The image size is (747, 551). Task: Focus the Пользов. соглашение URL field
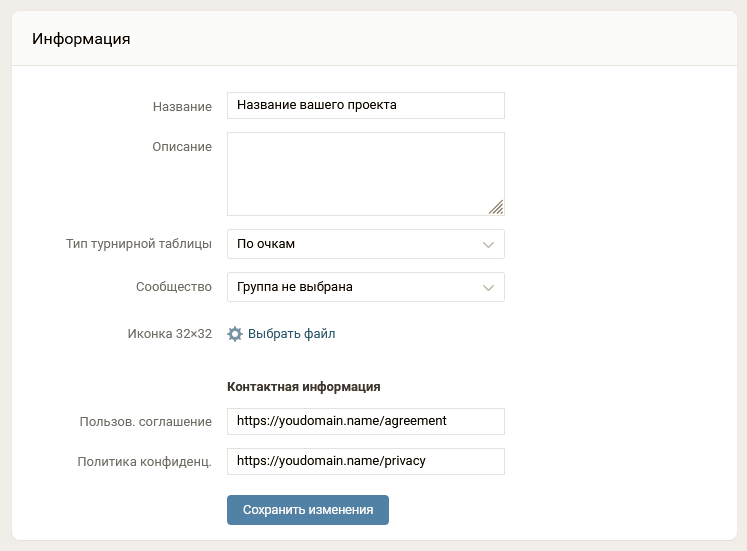(x=365, y=421)
